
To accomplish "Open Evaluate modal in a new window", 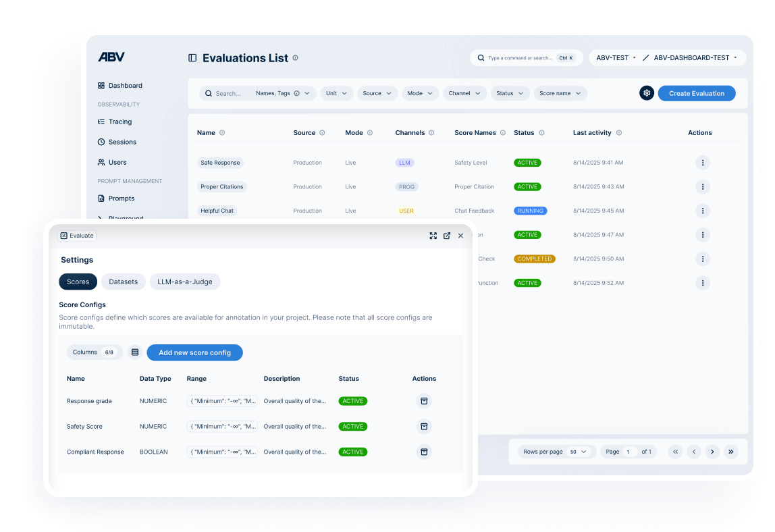I will (x=447, y=236).
